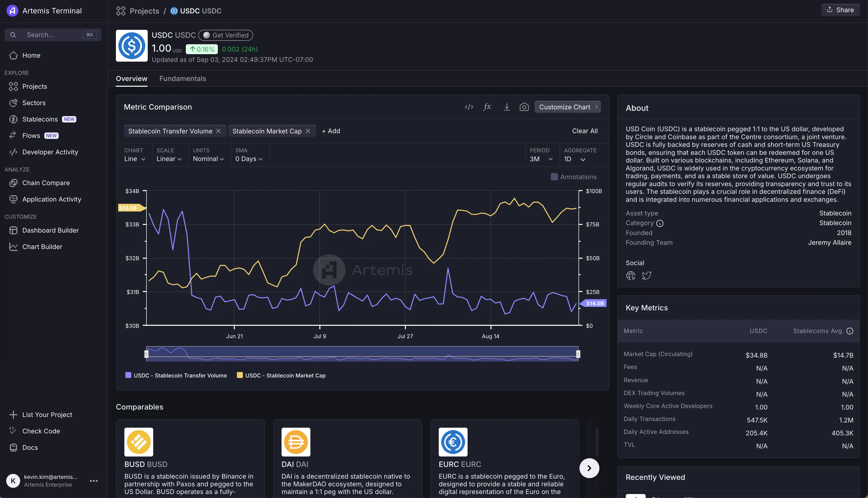Open Check Code
The width and height of the screenshot is (868, 498).
click(x=41, y=431)
